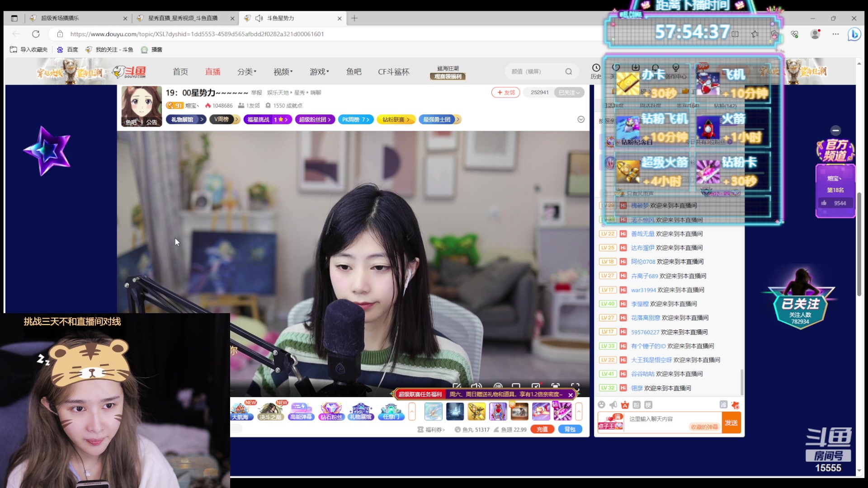Viewport: 868px width, 488px height.
Task: Open the streamer's 公告 announcement
Action: [x=151, y=122]
